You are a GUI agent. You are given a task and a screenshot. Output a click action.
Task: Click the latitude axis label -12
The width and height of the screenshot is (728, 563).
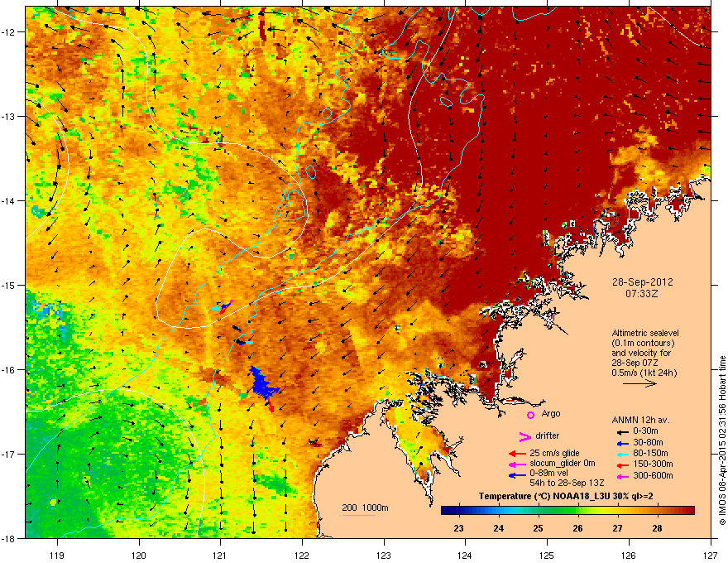tap(8, 31)
